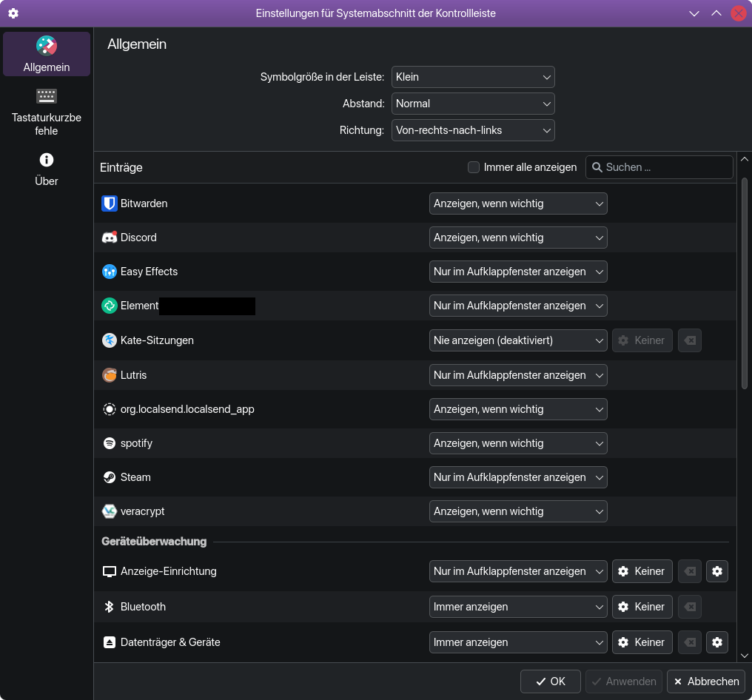Image resolution: width=752 pixels, height=700 pixels.
Task: Change visibility dropdown for spotify
Action: click(x=518, y=443)
